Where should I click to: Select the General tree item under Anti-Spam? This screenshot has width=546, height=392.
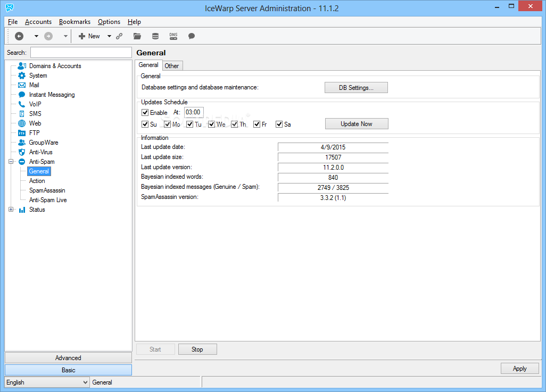click(x=39, y=171)
